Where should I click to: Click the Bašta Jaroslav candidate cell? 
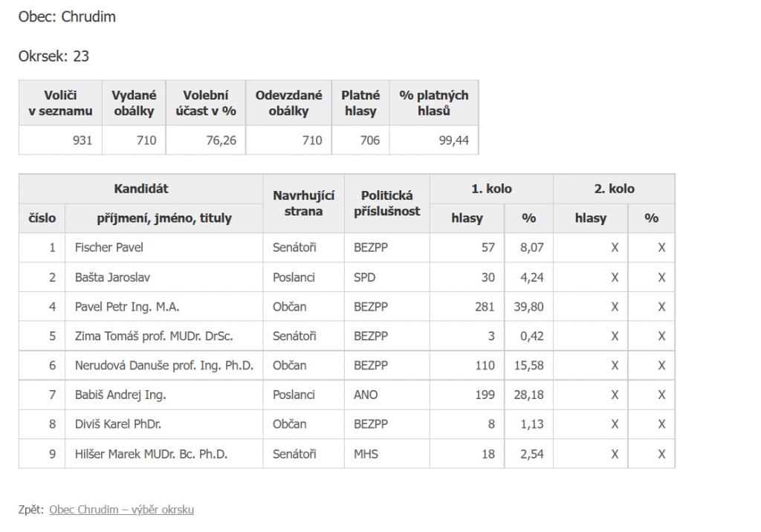(164, 277)
